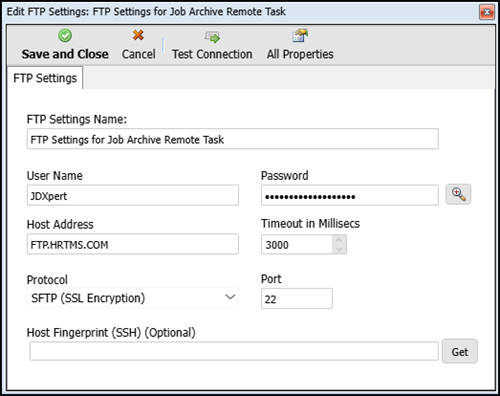The height and width of the screenshot is (396, 500).
Task: Switch to the FTP Settings tab
Action: click(x=45, y=78)
